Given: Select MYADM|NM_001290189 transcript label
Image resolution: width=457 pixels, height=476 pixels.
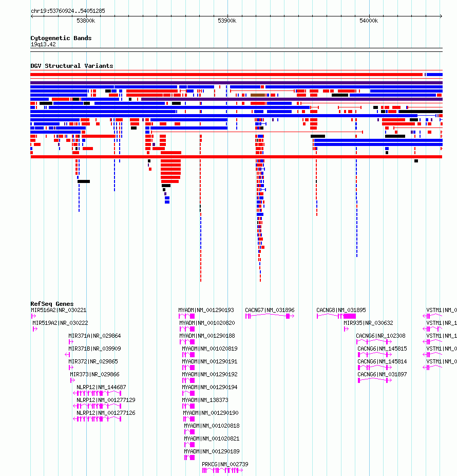Looking at the screenshot, I should tap(212, 451).
